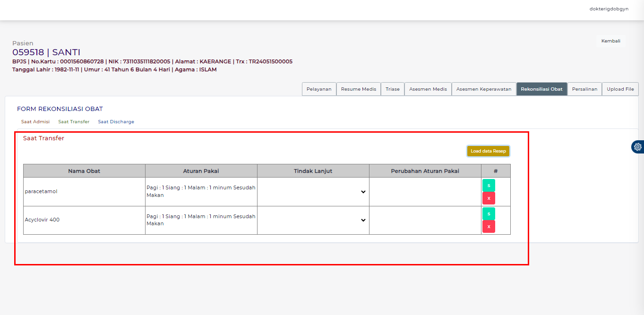Image resolution: width=644 pixels, height=315 pixels.
Task: Open the Saat Discharge sub-tab
Action: click(x=116, y=122)
